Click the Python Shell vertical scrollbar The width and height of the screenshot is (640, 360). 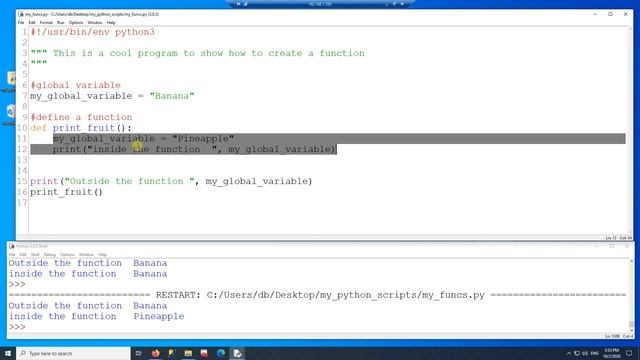point(631,295)
